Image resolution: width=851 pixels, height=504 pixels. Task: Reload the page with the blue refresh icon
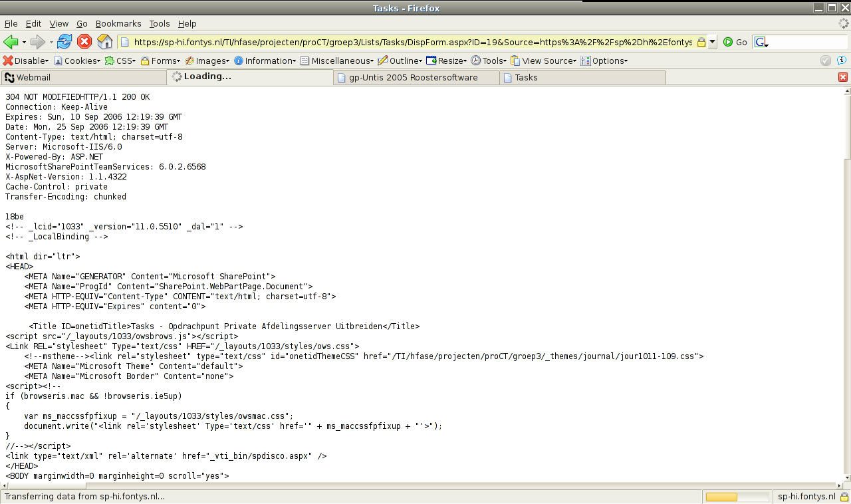[64, 42]
